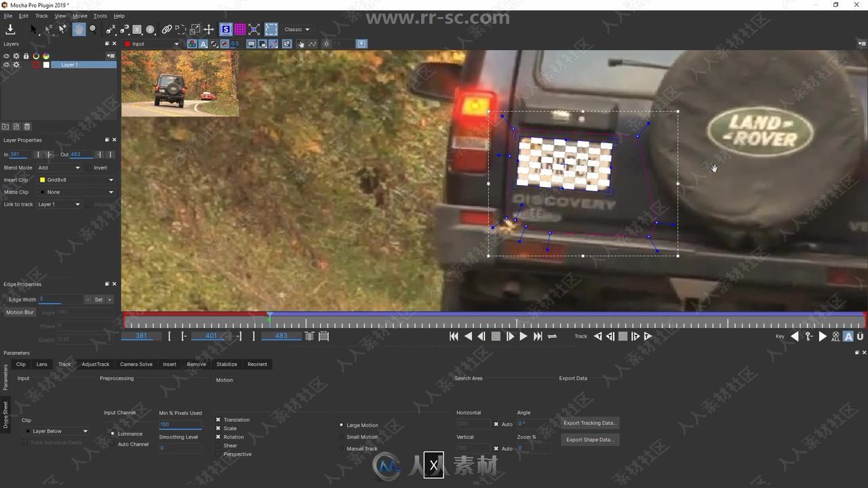This screenshot has width=868, height=488.
Task: Click the Expand/align surface arrows icon
Action: (x=254, y=29)
